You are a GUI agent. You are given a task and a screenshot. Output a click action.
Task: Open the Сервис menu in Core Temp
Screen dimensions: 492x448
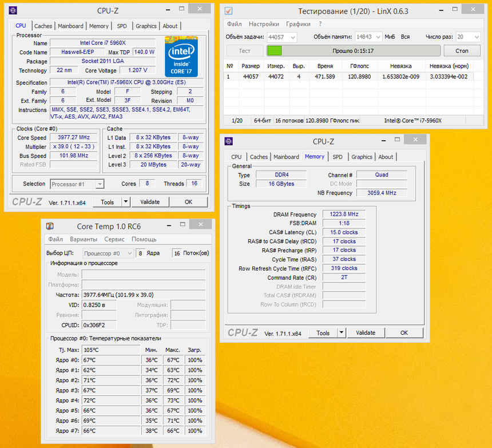click(114, 239)
